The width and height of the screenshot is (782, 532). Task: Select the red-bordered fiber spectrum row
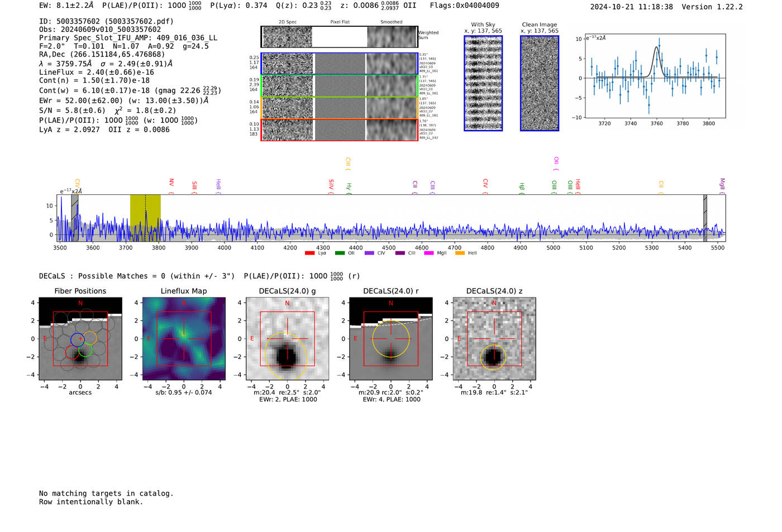339,130
